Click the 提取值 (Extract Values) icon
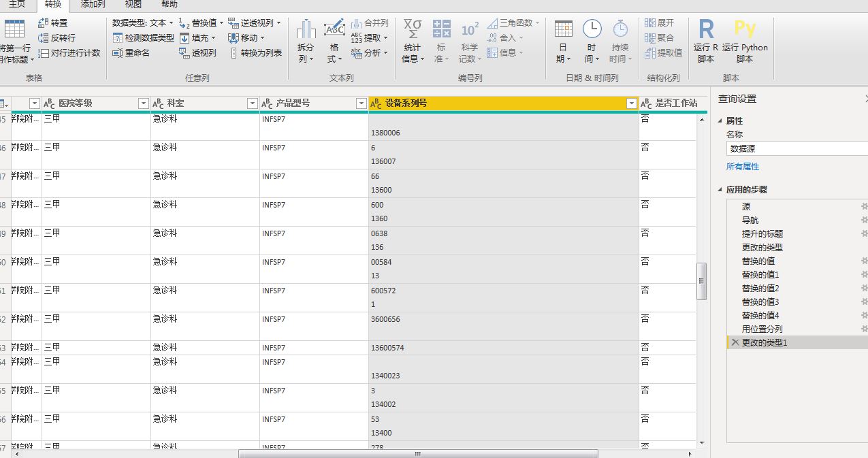Viewport: 868px width, 458px height. [650, 53]
